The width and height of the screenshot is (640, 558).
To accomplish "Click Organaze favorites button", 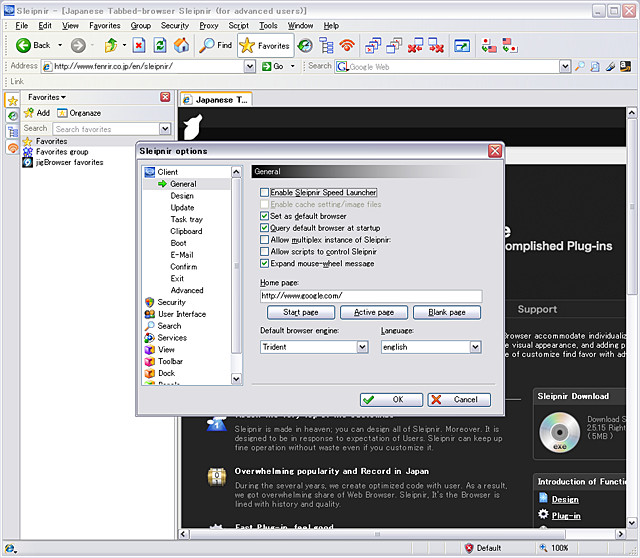I will (x=79, y=113).
